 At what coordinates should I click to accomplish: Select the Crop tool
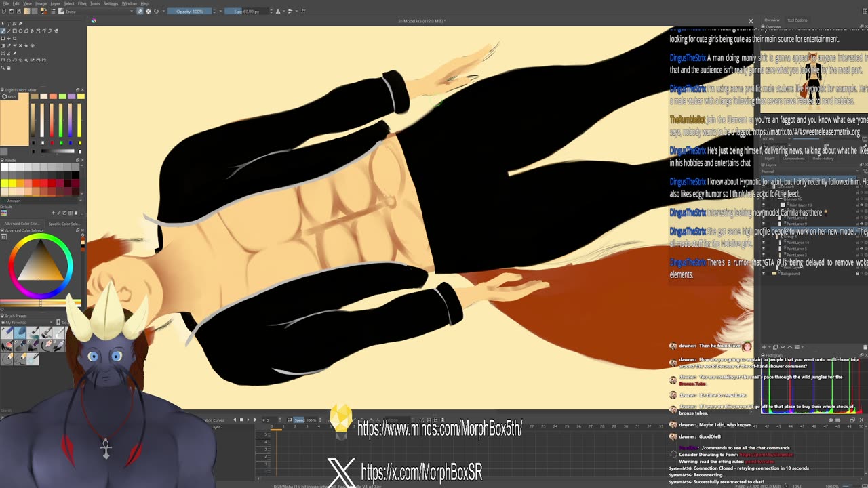tap(14, 38)
